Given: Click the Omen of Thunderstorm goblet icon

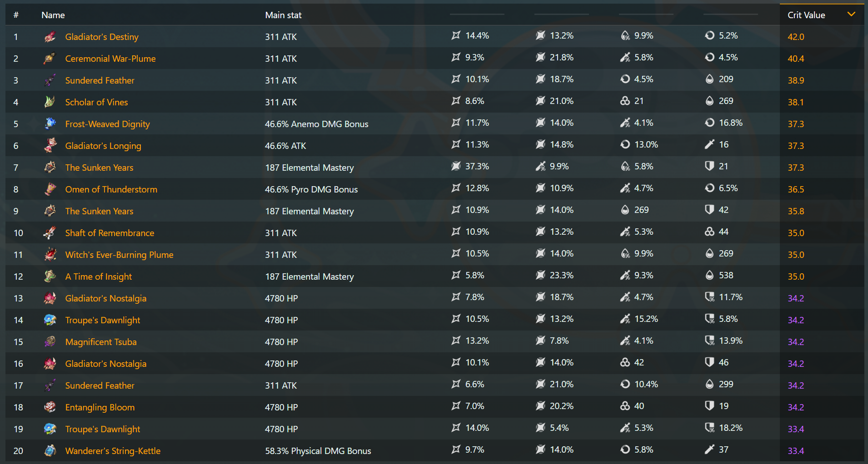Looking at the screenshot, I should click(x=50, y=189).
